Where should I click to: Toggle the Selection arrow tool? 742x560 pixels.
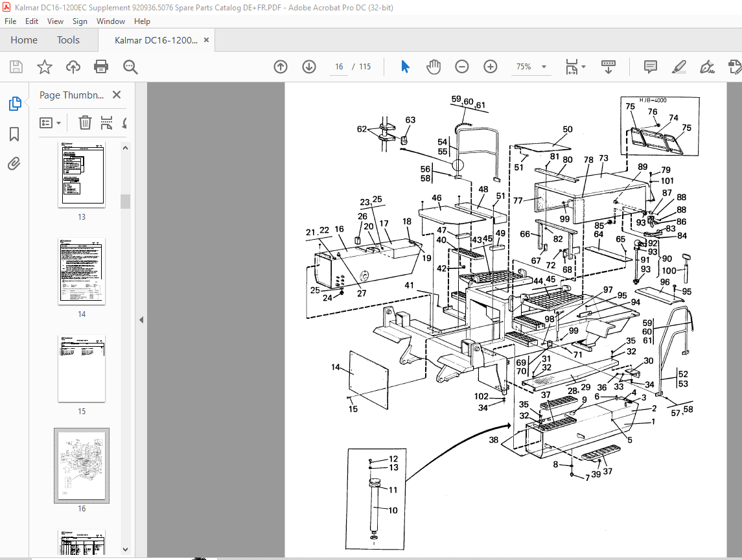coord(404,67)
